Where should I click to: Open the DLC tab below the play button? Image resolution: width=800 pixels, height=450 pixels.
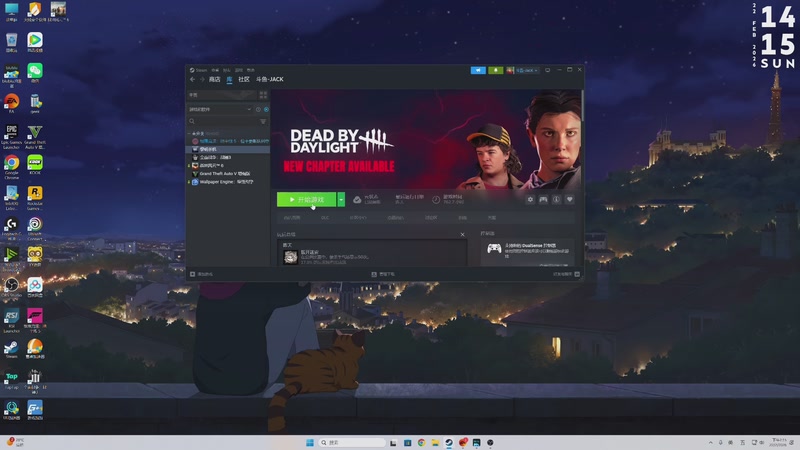325,218
